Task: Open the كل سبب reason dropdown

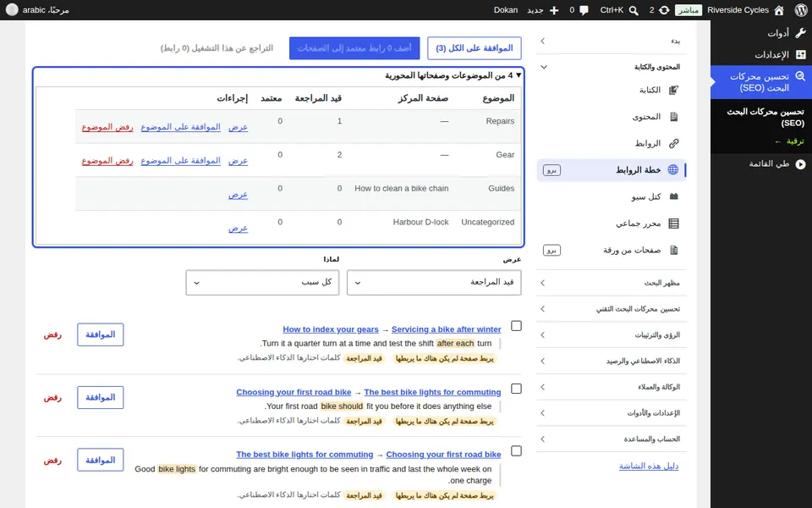Action: click(x=262, y=283)
